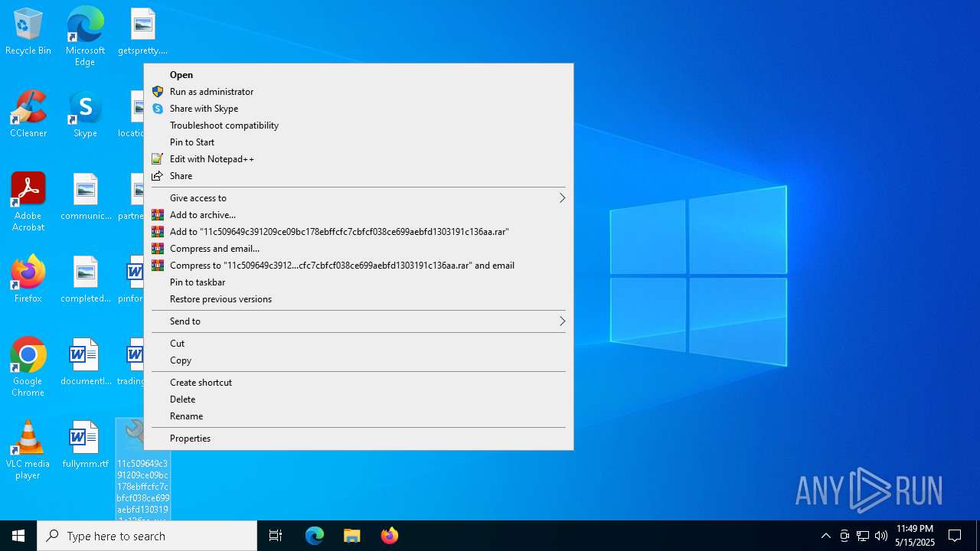
Task: Select Create shortcut
Action: [358, 383]
